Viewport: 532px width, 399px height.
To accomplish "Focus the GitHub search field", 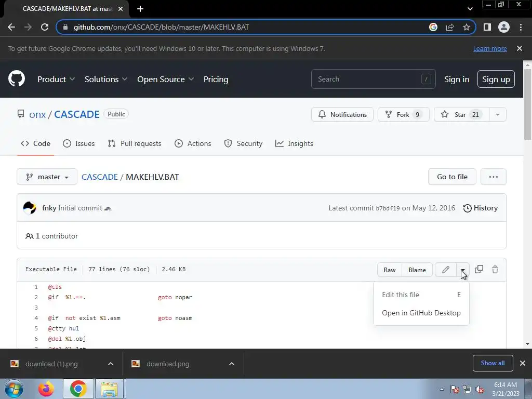I will (x=373, y=79).
